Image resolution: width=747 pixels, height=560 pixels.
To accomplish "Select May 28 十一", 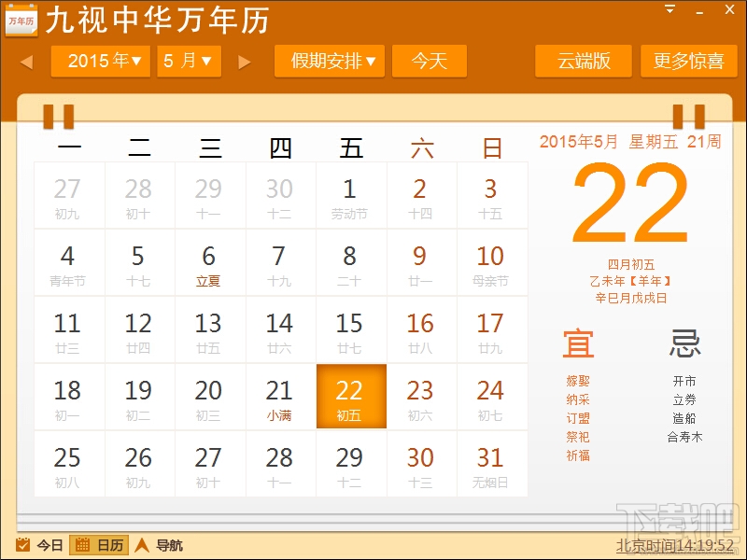I will pyautogui.click(x=281, y=464).
